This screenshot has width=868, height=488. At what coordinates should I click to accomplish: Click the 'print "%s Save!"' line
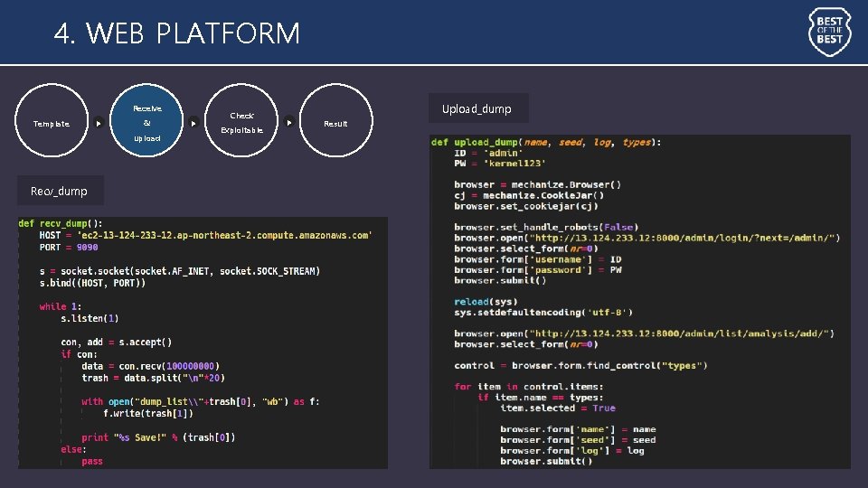158,437
